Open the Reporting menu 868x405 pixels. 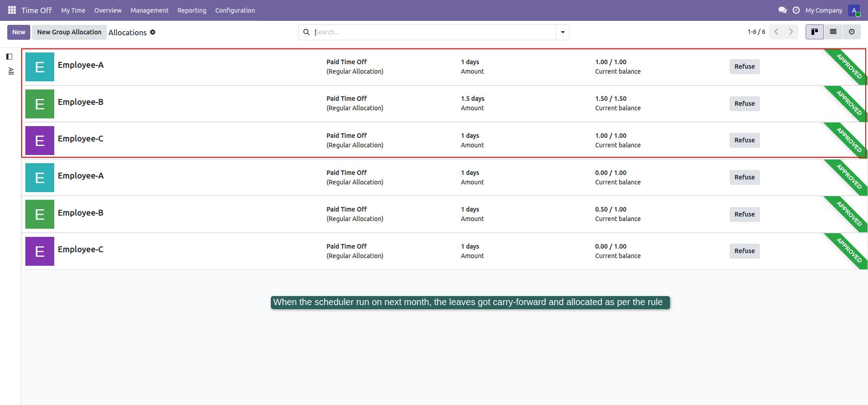pyautogui.click(x=192, y=10)
